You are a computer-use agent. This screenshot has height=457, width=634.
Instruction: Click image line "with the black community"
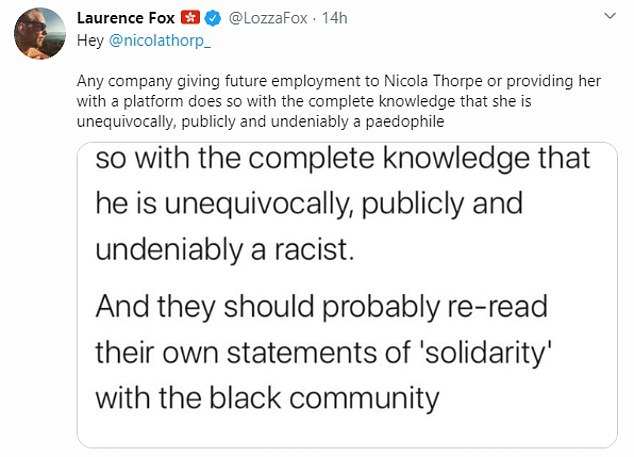(267, 398)
